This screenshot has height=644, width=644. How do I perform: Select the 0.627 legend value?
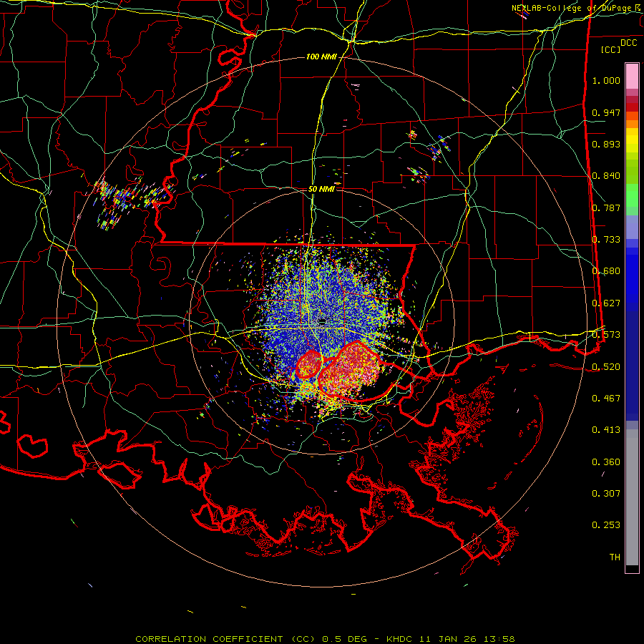tap(606, 303)
